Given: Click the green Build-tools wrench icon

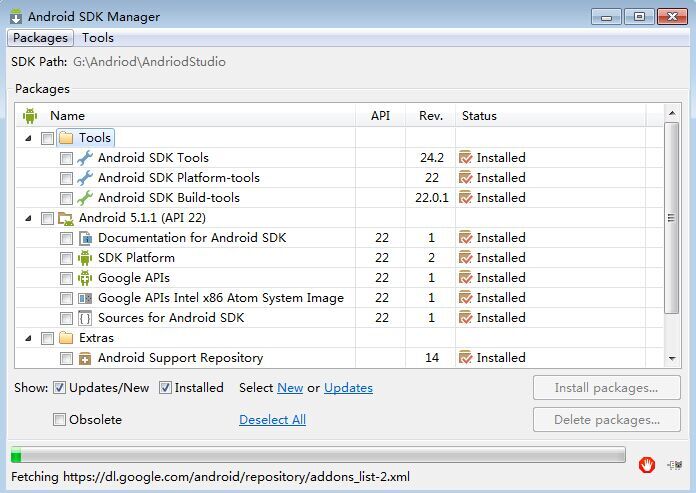Looking at the screenshot, I should pos(85,197).
